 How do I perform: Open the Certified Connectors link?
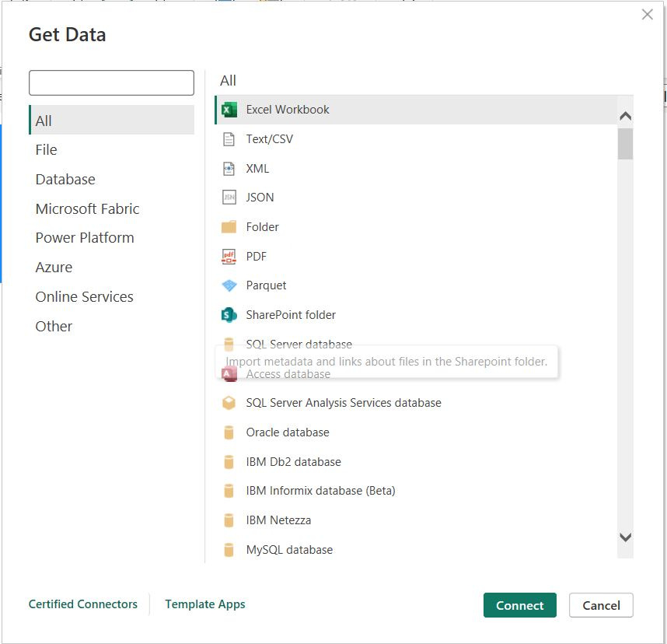click(x=83, y=604)
